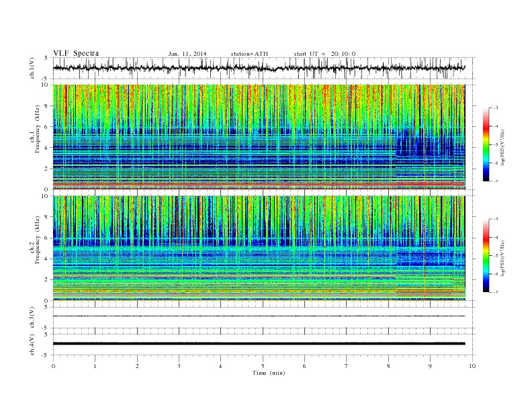
Task: Click the "6" kHz tick of ch.1 spectrogram
Action: coord(47,127)
